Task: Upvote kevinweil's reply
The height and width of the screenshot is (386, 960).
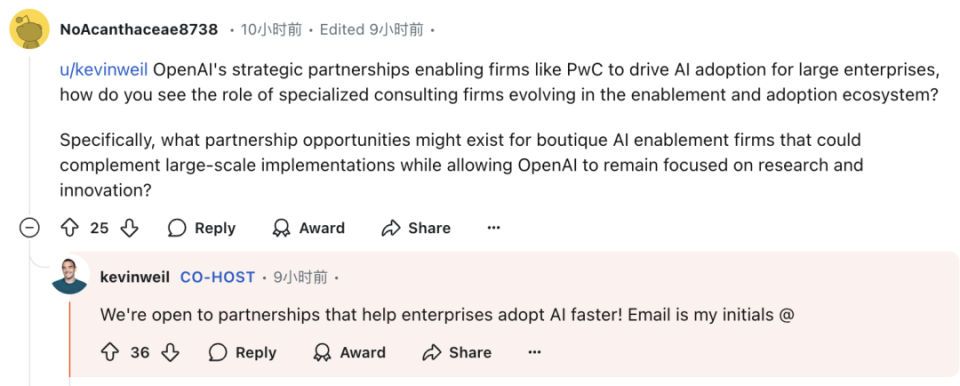Action: (x=110, y=352)
